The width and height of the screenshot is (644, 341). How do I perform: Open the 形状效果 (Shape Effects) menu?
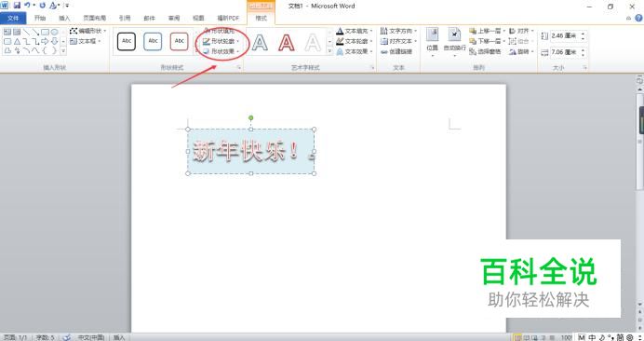pos(221,51)
